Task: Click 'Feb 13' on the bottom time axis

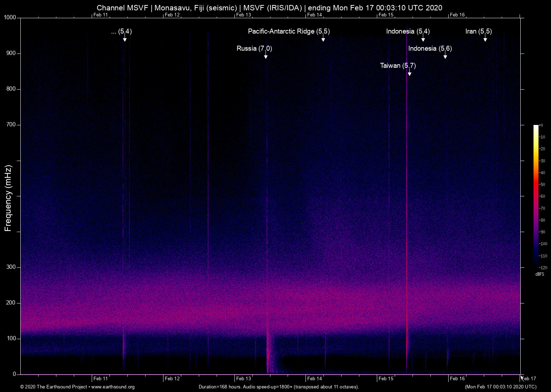Action: tap(243, 379)
